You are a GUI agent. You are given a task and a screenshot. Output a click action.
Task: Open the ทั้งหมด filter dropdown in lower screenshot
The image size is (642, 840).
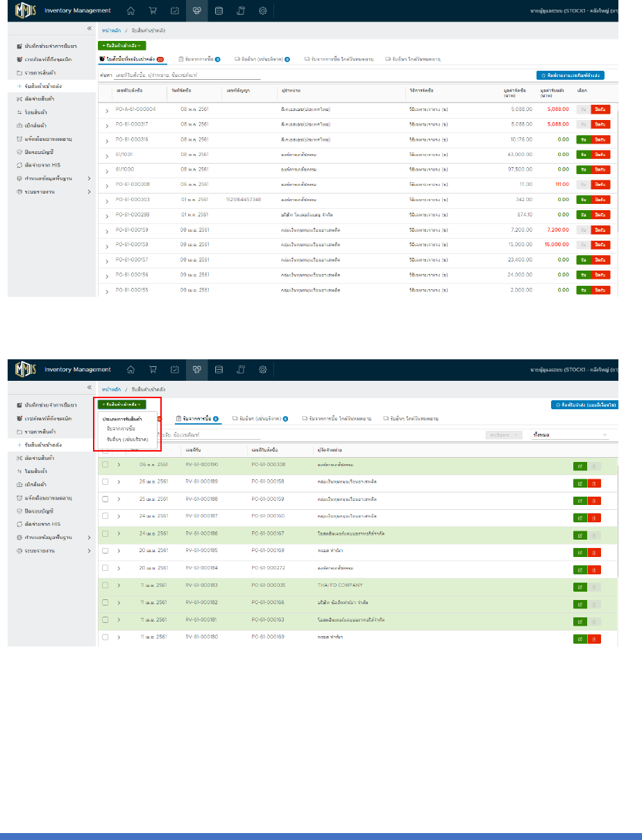(x=570, y=434)
